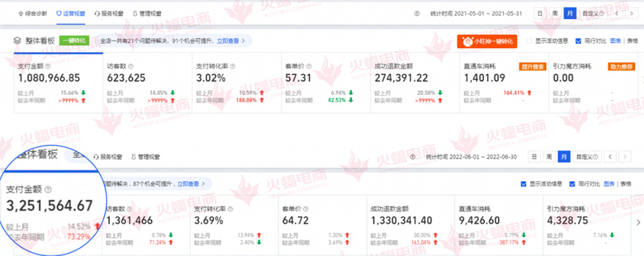
Task: Select the top 周 period button
Action: pyautogui.click(x=554, y=13)
